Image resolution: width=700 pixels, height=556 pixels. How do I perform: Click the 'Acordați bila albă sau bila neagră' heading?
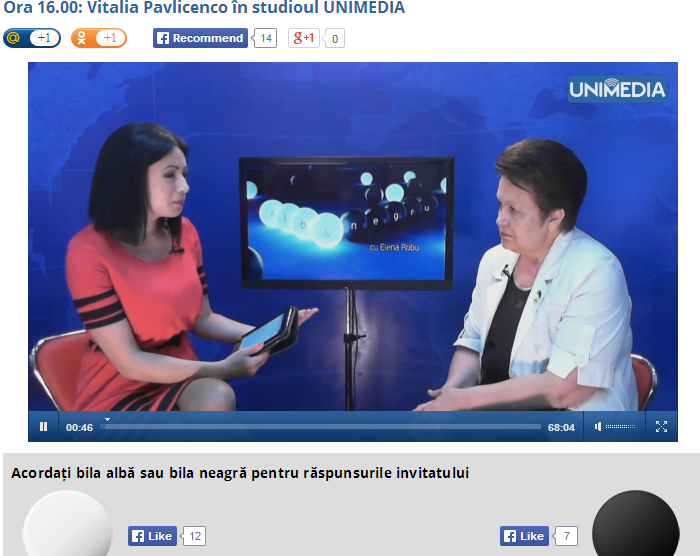point(240,473)
